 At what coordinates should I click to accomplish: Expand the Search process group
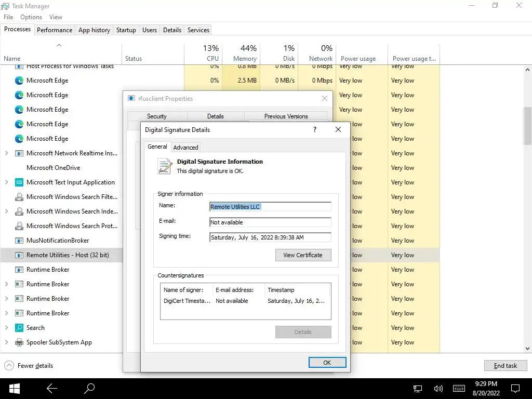click(x=6, y=328)
